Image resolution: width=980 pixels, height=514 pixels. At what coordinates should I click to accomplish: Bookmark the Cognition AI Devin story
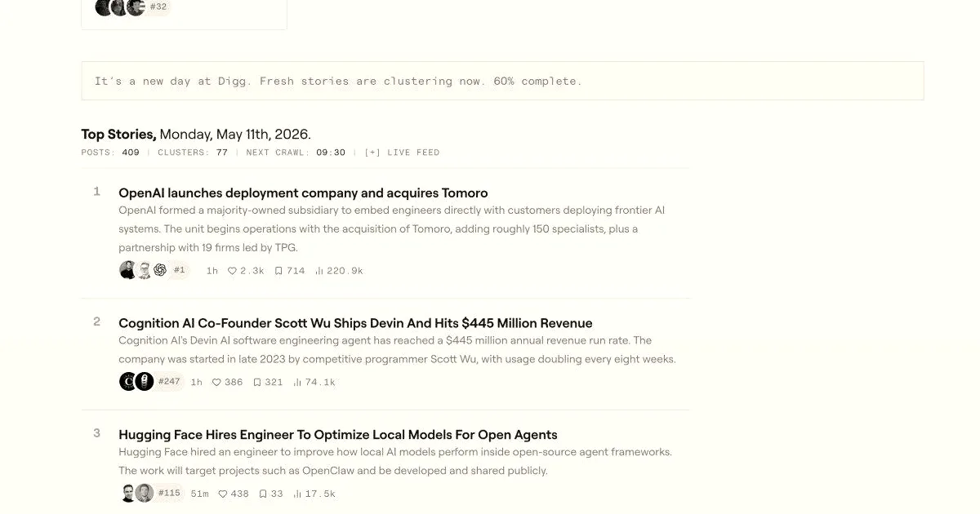coord(257,382)
